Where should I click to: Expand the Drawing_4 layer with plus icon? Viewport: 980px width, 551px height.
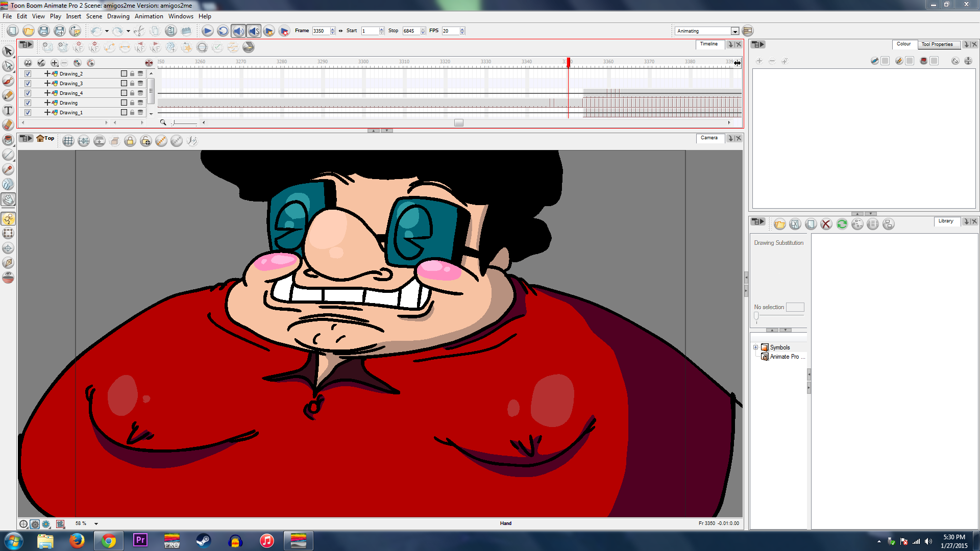47,93
